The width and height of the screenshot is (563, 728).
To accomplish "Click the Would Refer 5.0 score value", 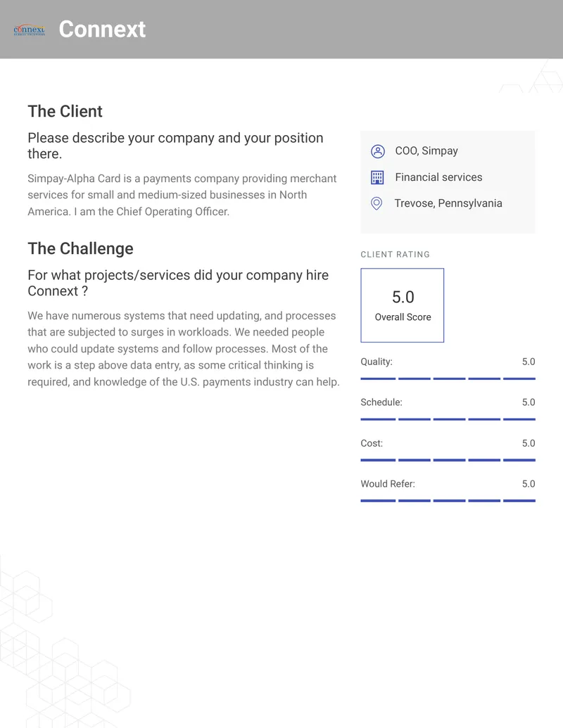I will click(x=529, y=484).
